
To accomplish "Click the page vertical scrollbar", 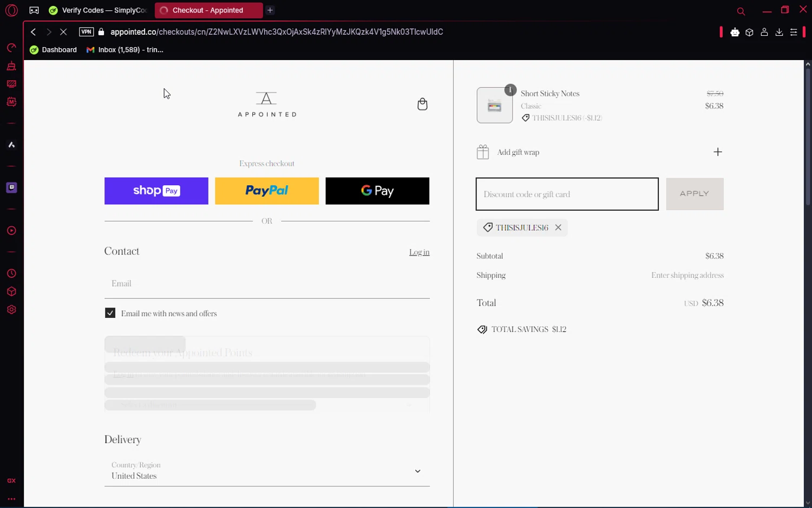I will [807, 136].
